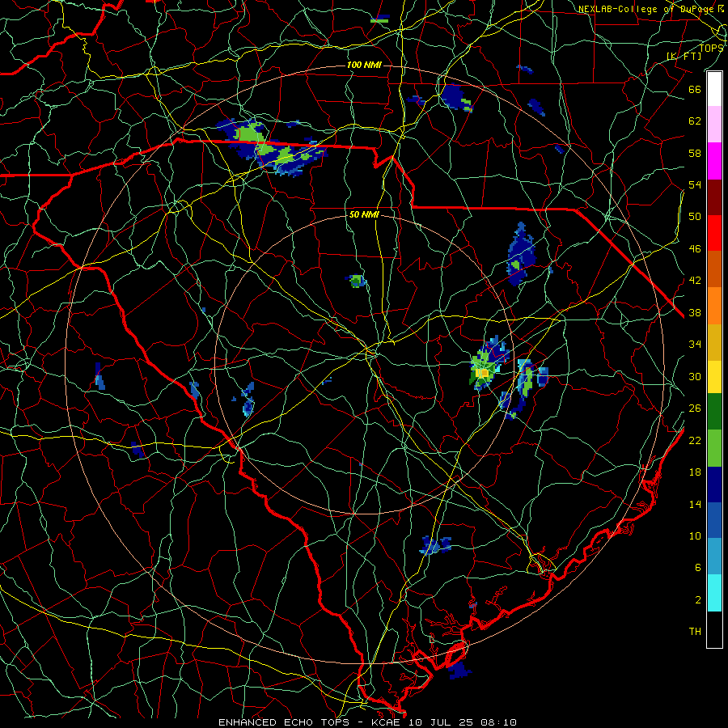The height and width of the screenshot is (728, 728).
Task: Select the "50" legend value
Action: click(x=695, y=216)
